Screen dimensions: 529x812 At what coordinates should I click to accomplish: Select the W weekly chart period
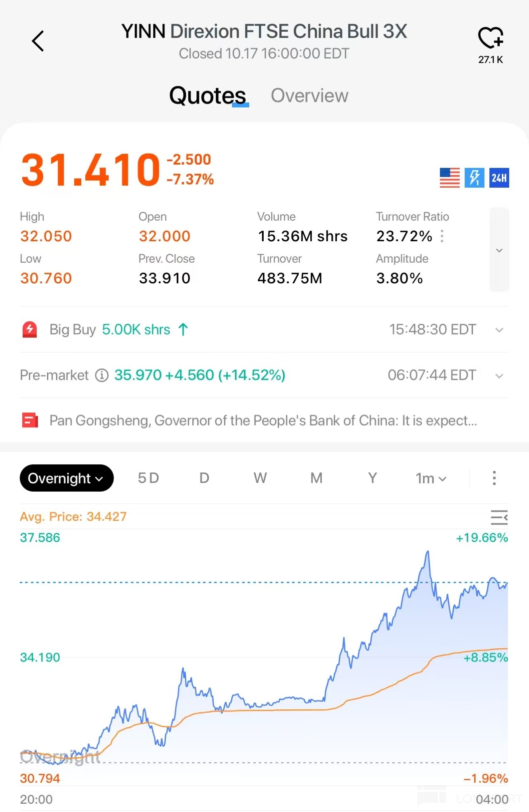point(260,478)
